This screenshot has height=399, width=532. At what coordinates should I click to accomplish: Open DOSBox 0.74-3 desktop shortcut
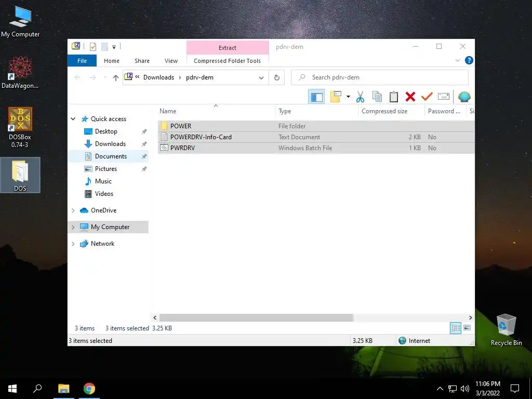point(20,128)
